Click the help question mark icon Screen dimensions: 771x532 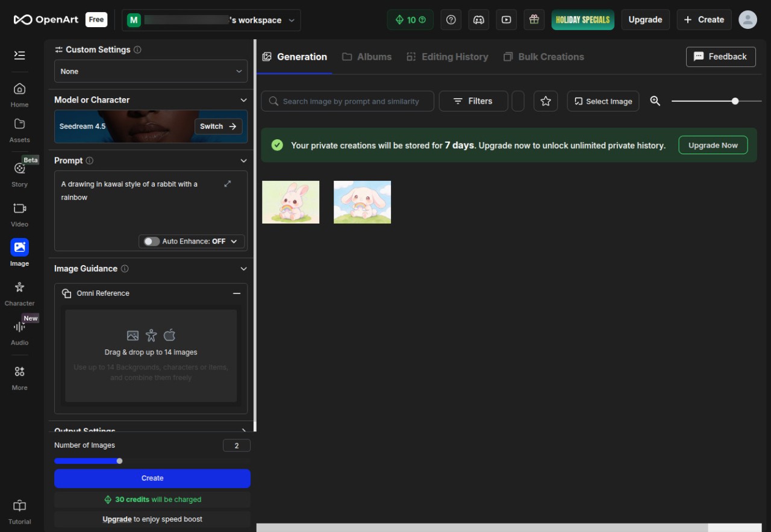(451, 20)
